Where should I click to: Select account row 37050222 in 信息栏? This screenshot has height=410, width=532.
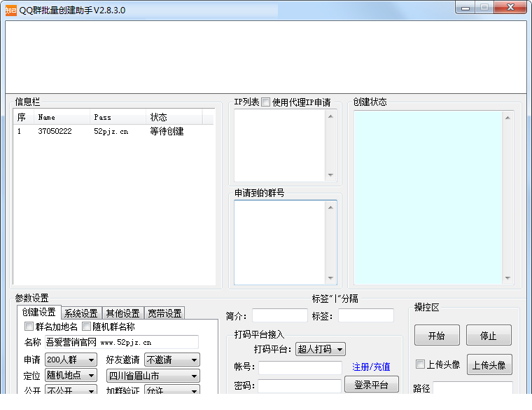coord(55,131)
